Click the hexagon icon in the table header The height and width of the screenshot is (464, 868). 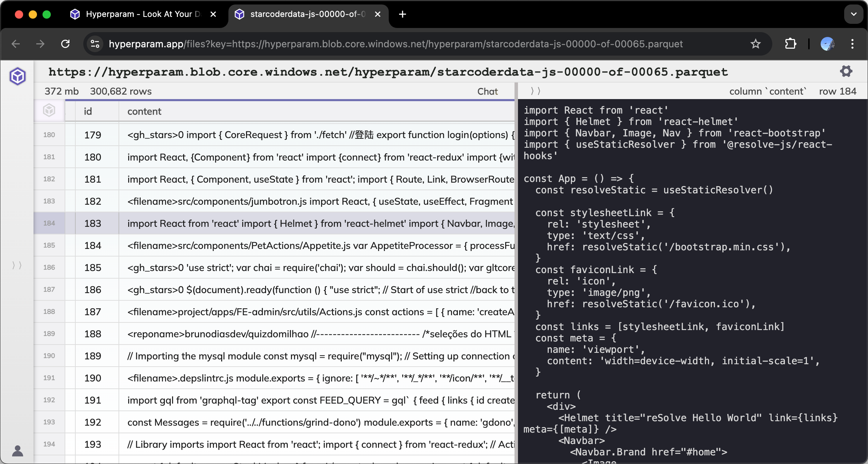point(49,110)
